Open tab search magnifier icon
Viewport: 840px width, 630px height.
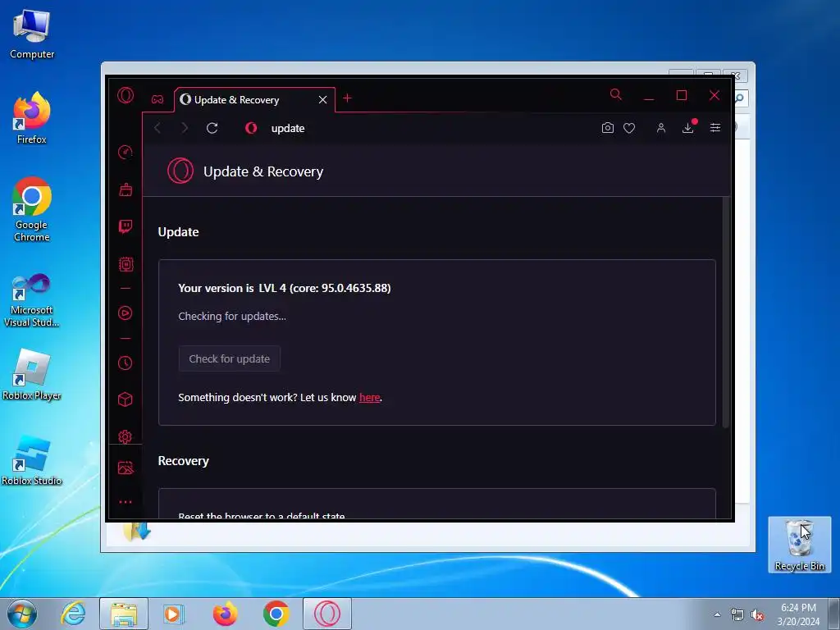(616, 95)
